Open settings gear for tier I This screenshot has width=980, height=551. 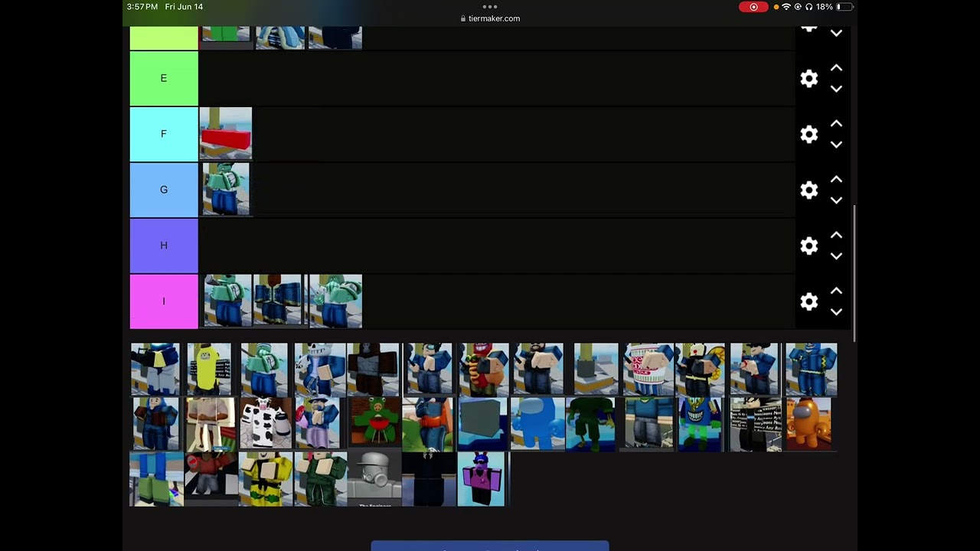[x=808, y=302]
